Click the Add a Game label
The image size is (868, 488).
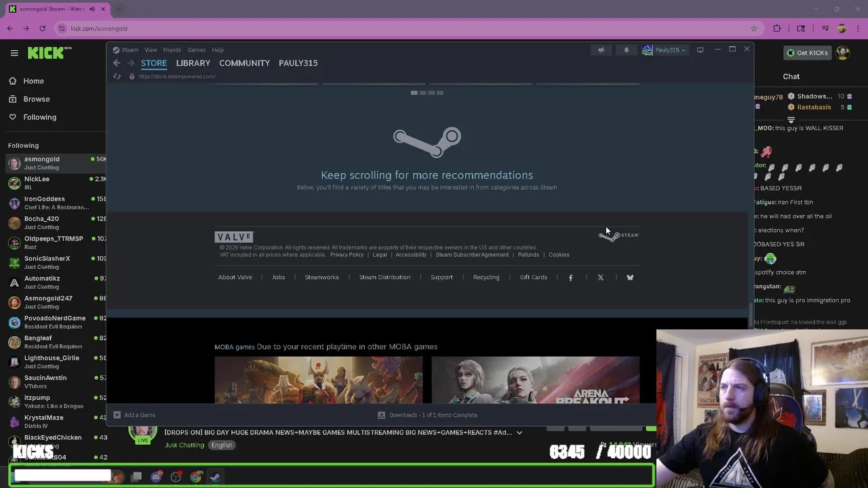[140, 415]
